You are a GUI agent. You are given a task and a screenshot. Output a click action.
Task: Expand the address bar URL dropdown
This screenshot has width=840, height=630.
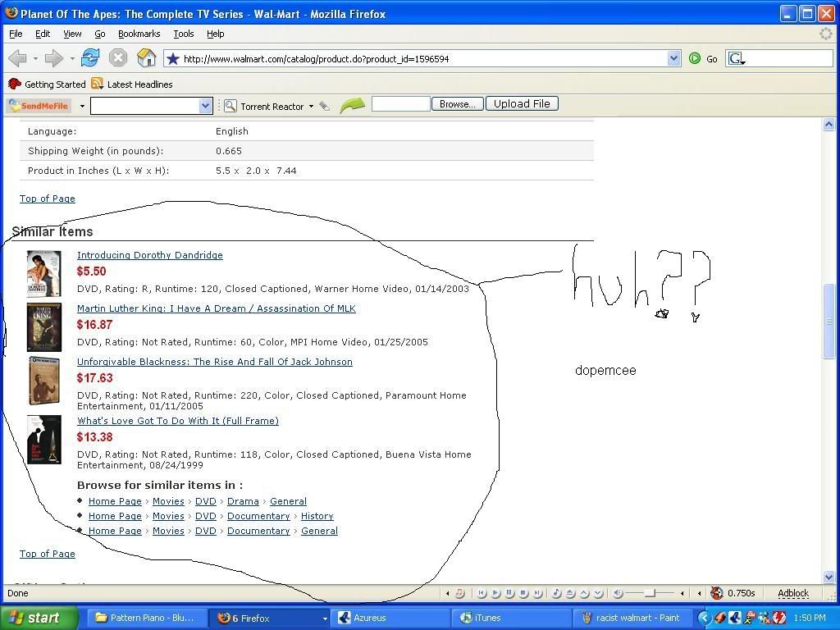pyautogui.click(x=674, y=58)
